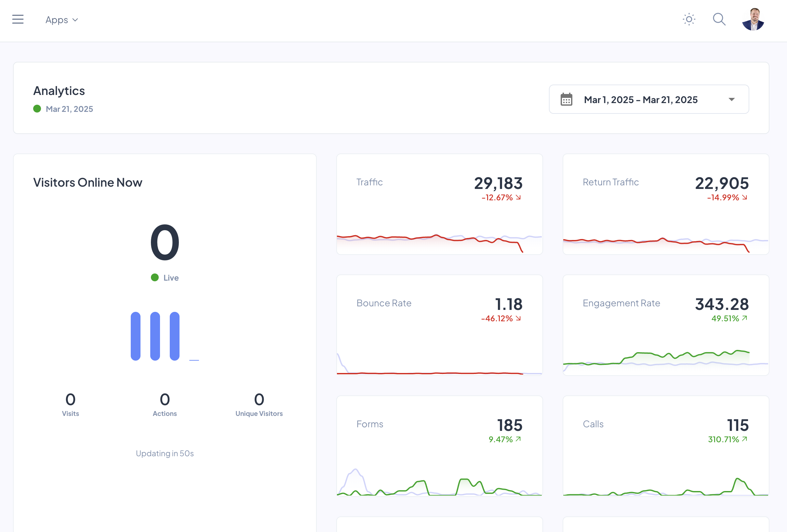Open the Traffic metric card

click(440, 204)
